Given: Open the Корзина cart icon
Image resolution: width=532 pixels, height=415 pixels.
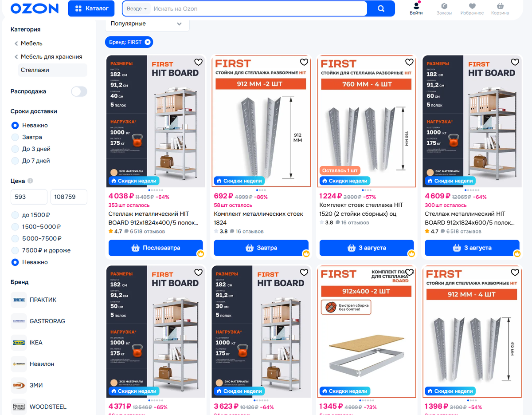Looking at the screenshot, I should click(x=500, y=8).
